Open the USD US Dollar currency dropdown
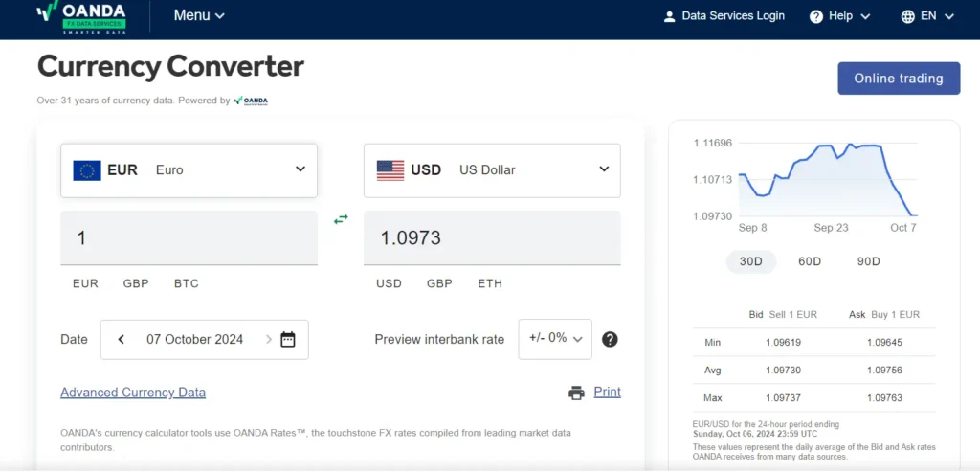This screenshot has width=980, height=472. click(x=492, y=170)
